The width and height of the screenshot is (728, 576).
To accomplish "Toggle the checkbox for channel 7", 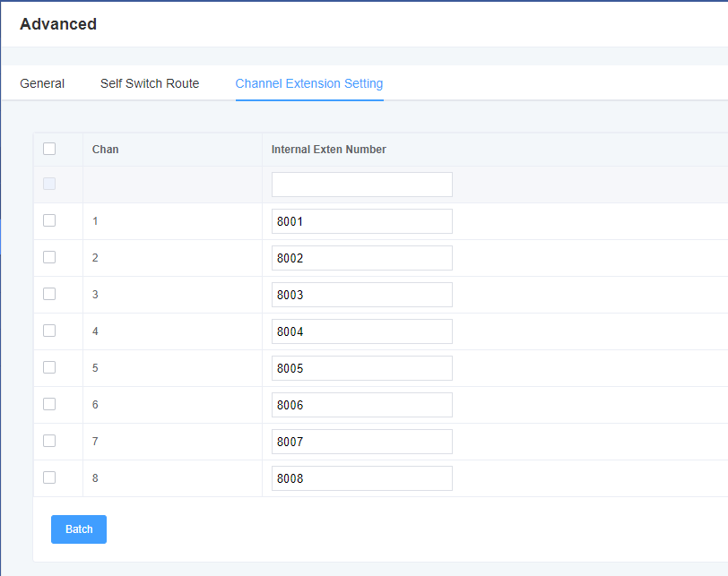I will (49, 441).
